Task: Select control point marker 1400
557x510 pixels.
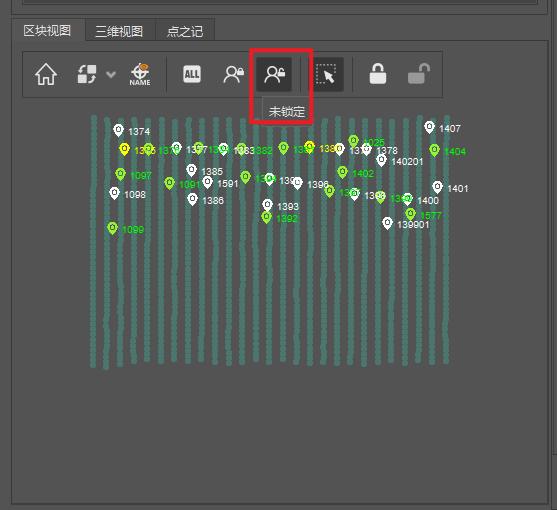Action: click(407, 199)
